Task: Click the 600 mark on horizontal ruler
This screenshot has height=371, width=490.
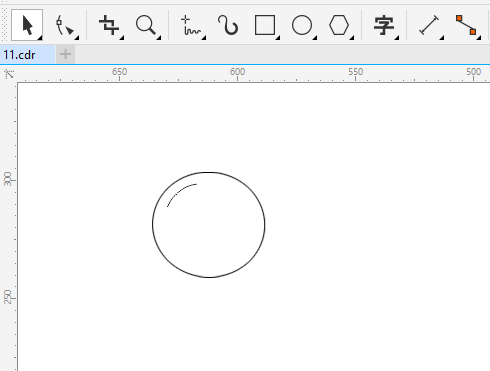Action: pyautogui.click(x=237, y=72)
